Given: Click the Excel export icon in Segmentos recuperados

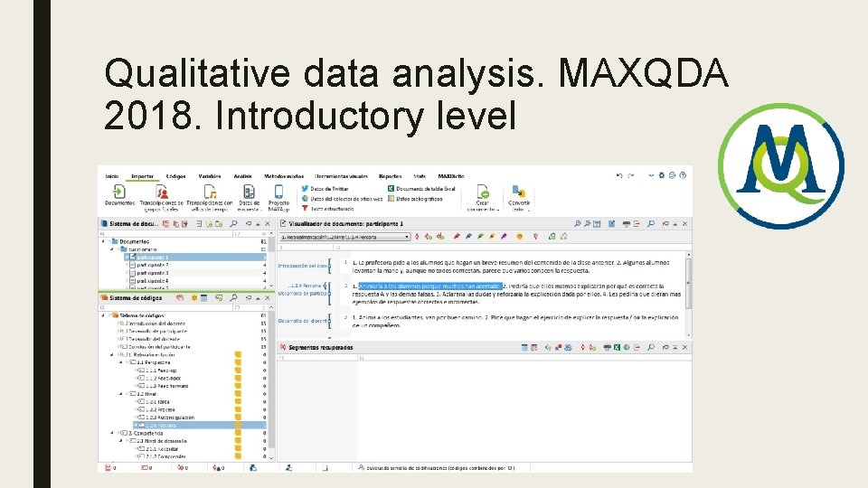Looking at the screenshot, I should coord(617,347).
